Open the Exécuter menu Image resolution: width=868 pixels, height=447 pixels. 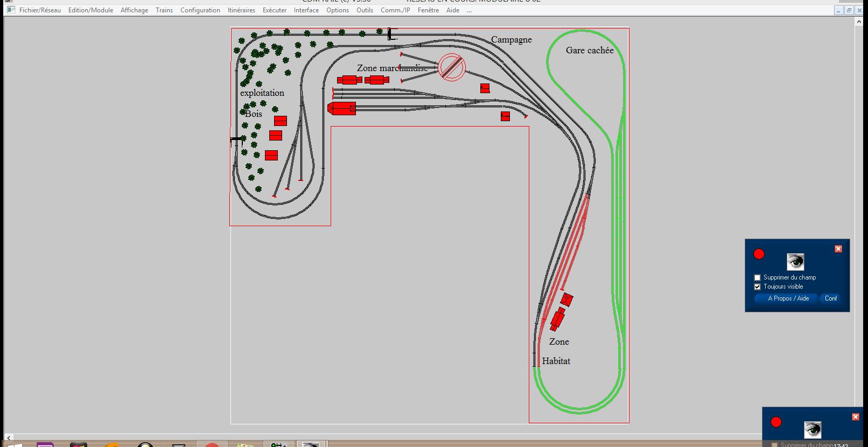(x=275, y=10)
